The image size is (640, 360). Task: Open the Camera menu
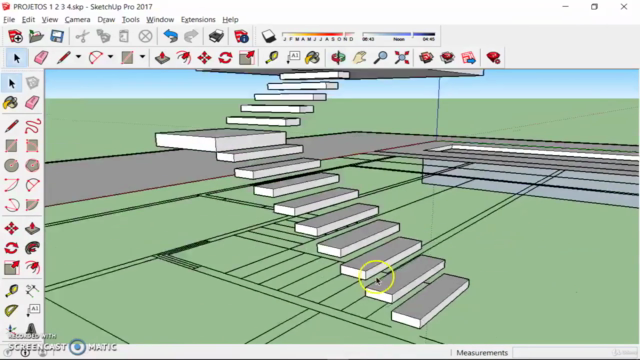77,20
